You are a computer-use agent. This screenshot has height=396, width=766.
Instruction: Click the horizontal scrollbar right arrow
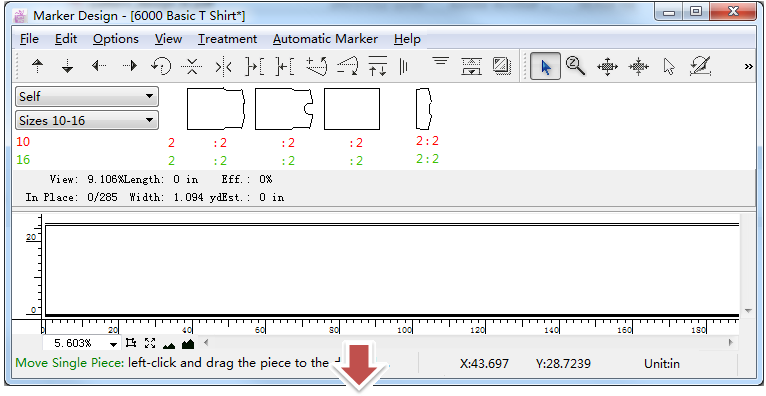tap(731, 342)
